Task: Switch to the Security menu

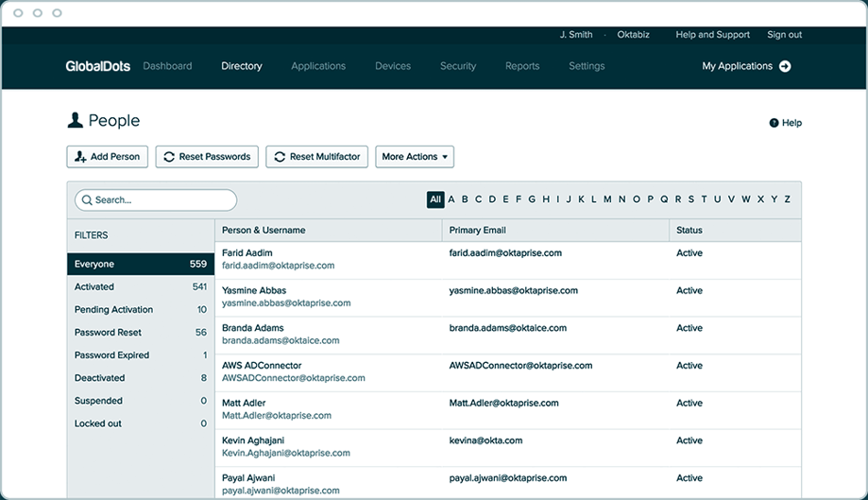Action: [x=458, y=66]
